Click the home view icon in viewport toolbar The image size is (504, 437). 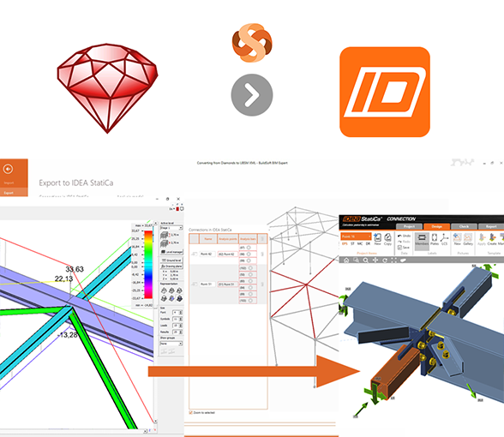point(346,260)
